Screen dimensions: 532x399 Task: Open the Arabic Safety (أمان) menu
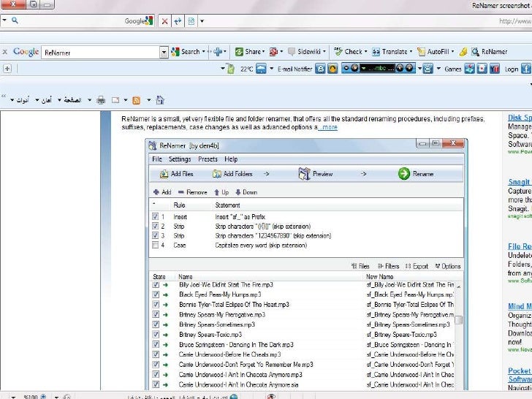click(x=43, y=100)
